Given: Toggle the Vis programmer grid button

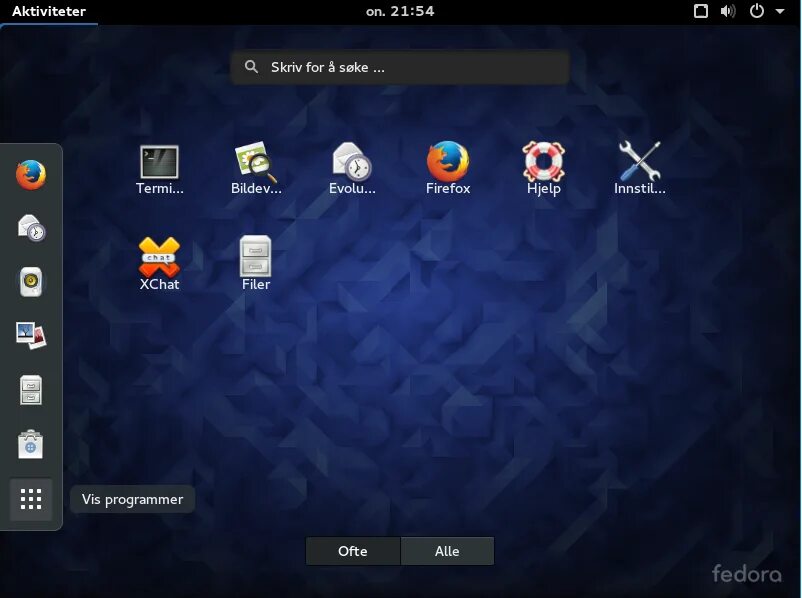Looking at the screenshot, I should pos(31,499).
